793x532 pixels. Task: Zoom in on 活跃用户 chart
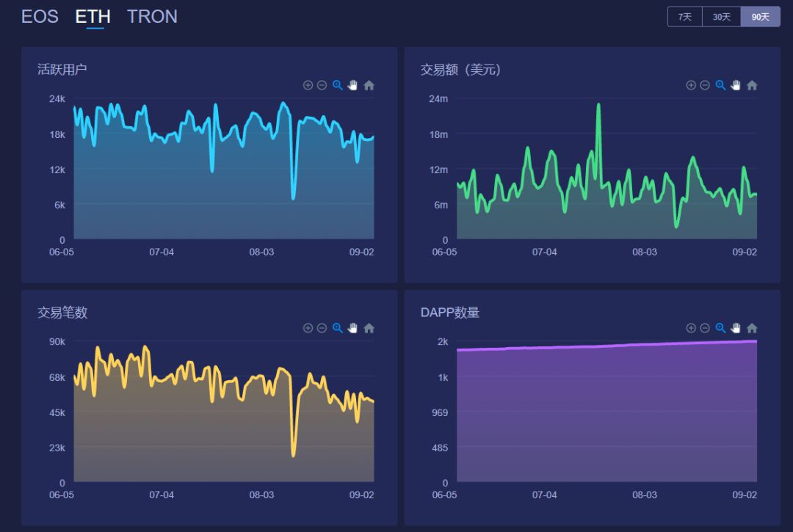click(x=308, y=85)
